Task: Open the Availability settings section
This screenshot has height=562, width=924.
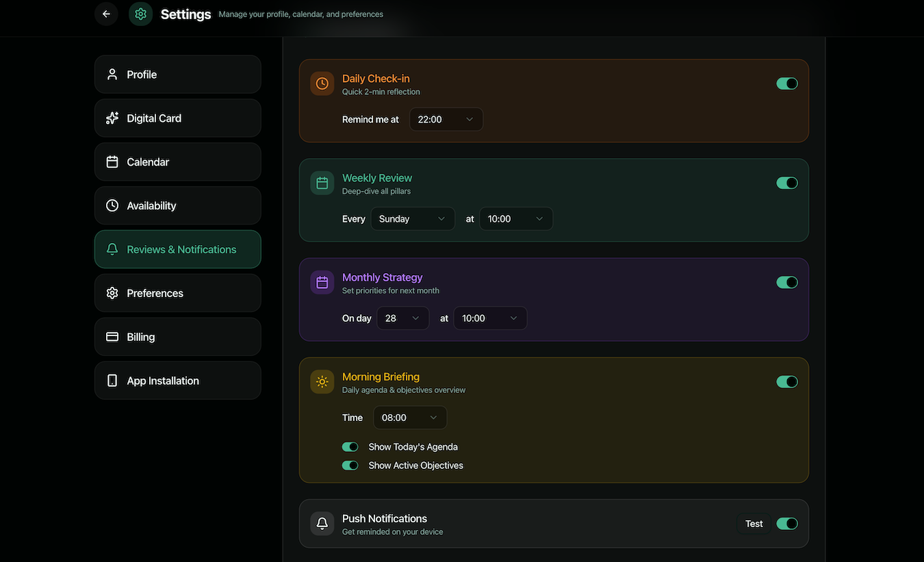Action: (x=177, y=206)
